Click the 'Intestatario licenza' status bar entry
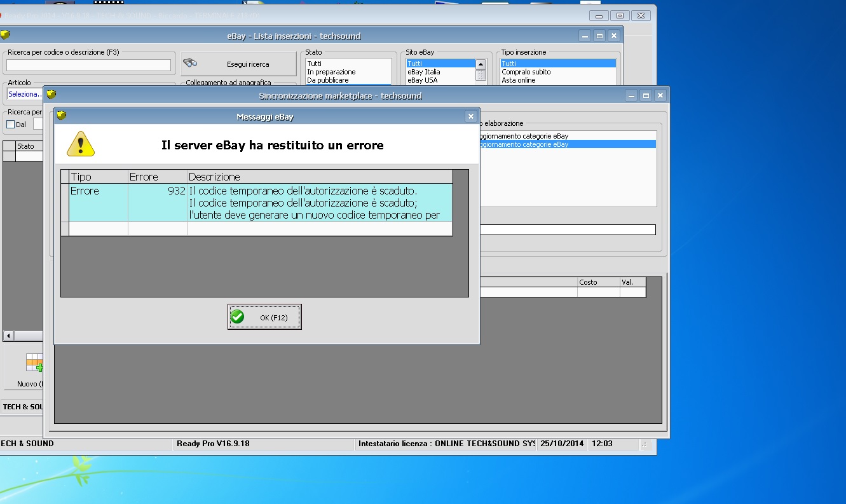This screenshot has height=504, width=846. tap(446, 444)
